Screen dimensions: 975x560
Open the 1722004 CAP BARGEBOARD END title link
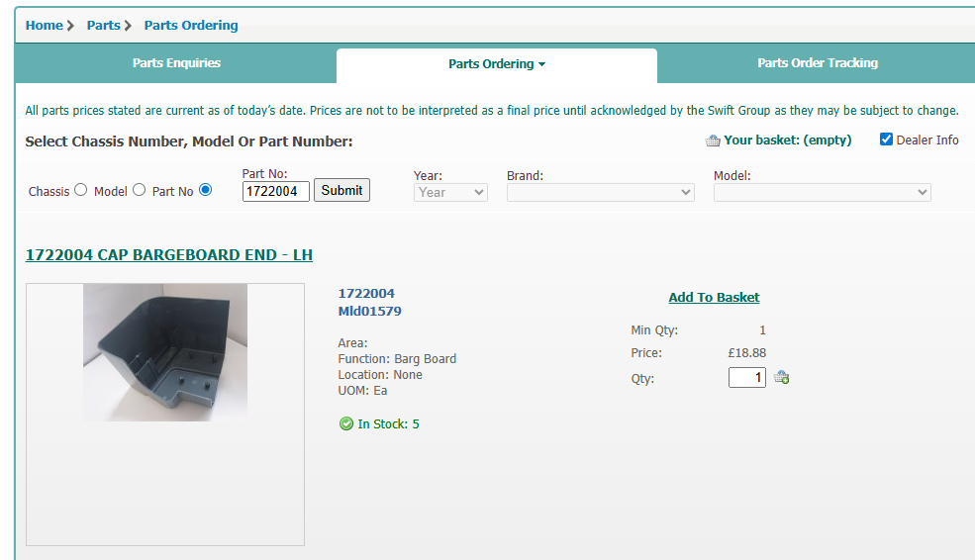pyautogui.click(x=168, y=255)
